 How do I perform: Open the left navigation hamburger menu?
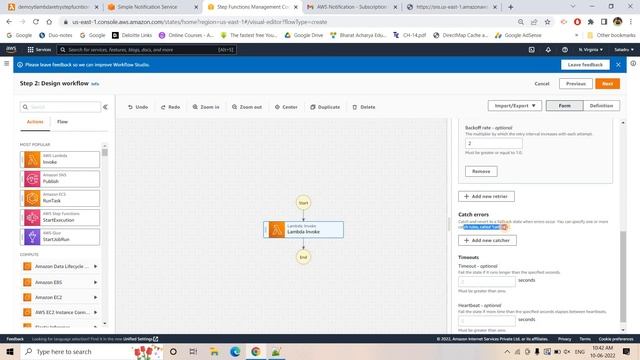(7, 63)
